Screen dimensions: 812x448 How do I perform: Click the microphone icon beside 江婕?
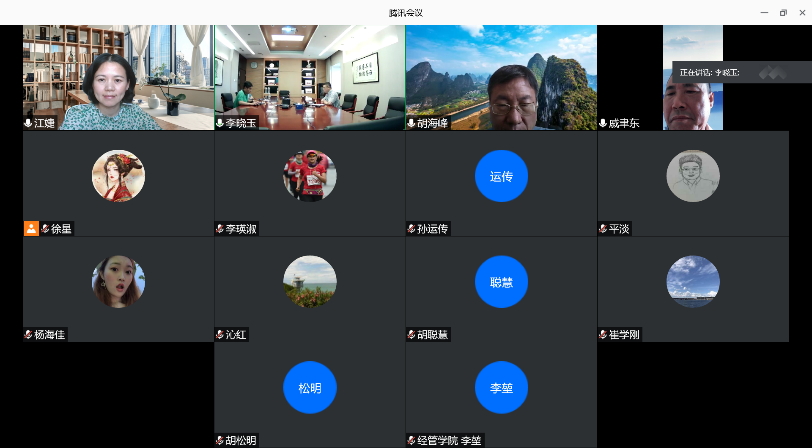click(x=29, y=123)
